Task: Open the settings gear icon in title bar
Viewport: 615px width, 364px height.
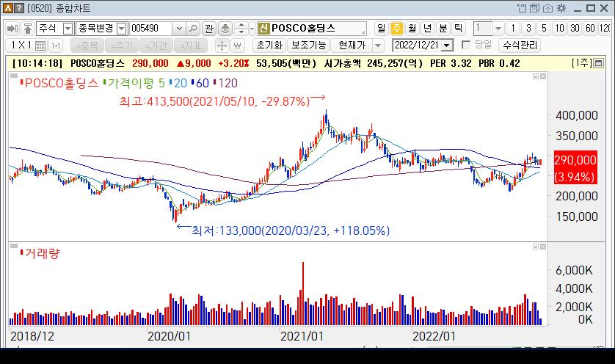Action: point(561,8)
